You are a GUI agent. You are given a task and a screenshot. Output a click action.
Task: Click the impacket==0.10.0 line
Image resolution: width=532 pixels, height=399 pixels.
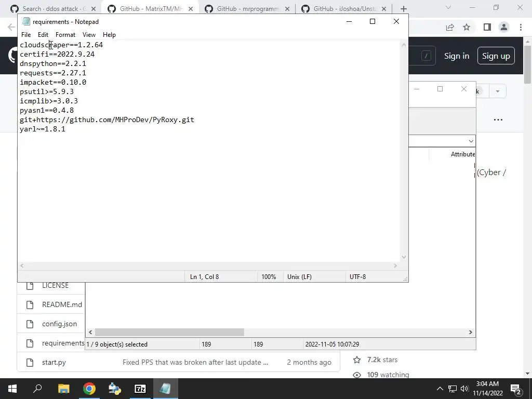pyautogui.click(x=53, y=83)
